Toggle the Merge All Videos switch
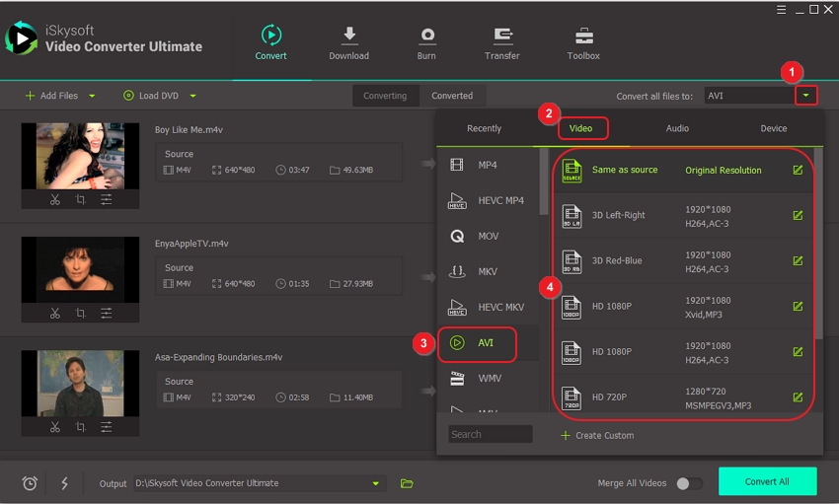The height and width of the screenshot is (504, 839). coord(689,483)
